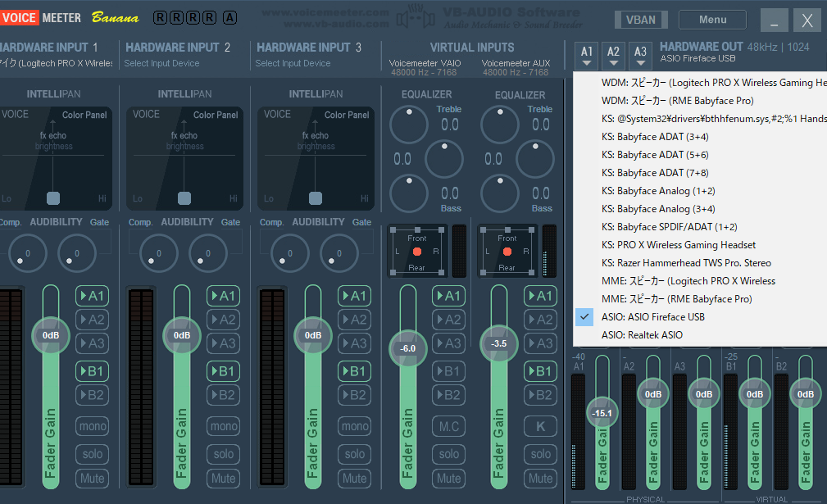Pick KS: Babyface SPDIF/ADAT (1+2)

[x=700, y=227]
